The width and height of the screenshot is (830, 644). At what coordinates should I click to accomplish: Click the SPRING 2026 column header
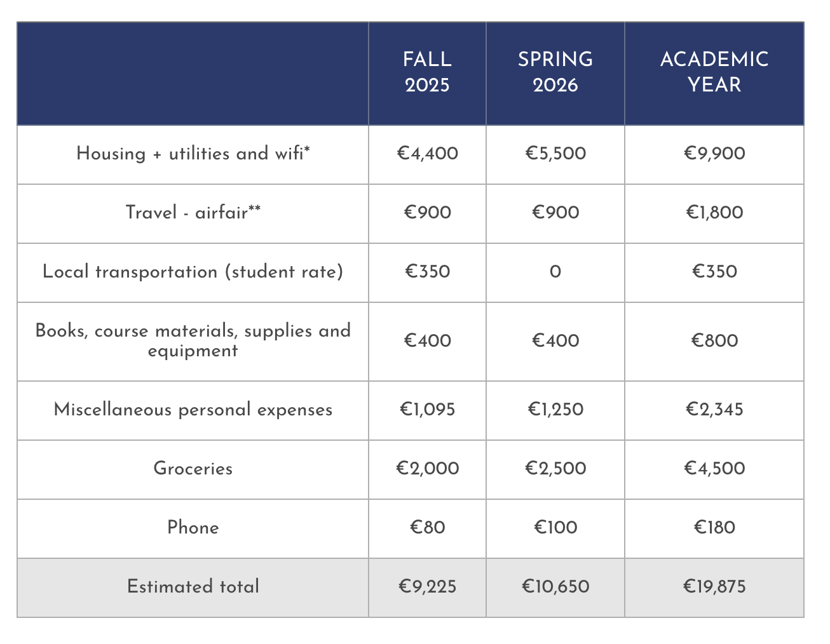tap(555, 72)
